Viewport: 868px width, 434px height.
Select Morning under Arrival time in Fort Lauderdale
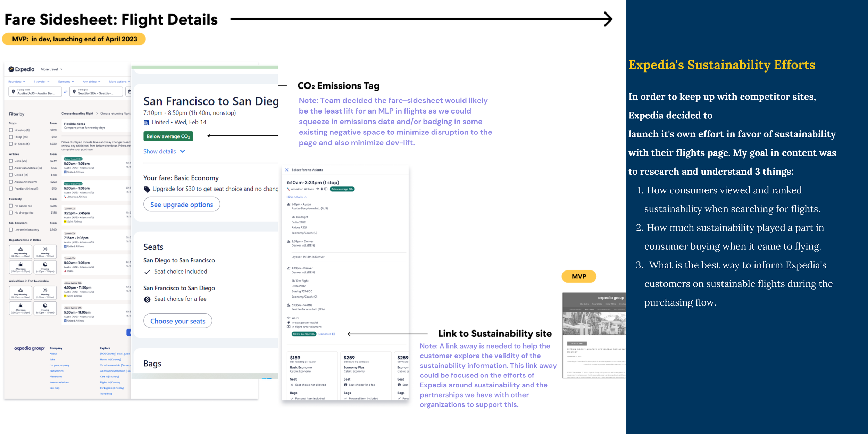coord(45,293)
